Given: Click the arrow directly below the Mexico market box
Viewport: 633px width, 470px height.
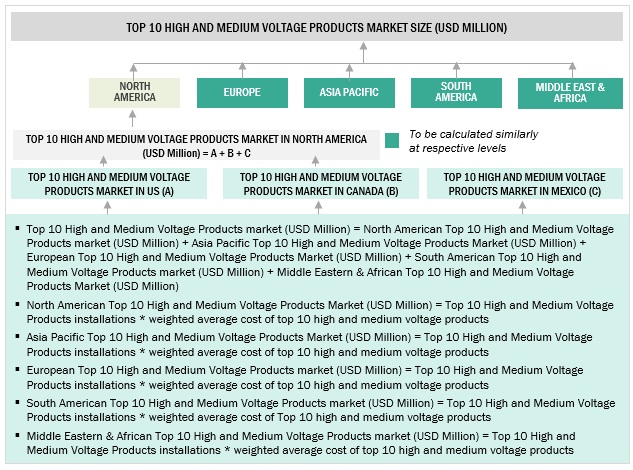Looking at the screenshot, I should tap(522, 206).
